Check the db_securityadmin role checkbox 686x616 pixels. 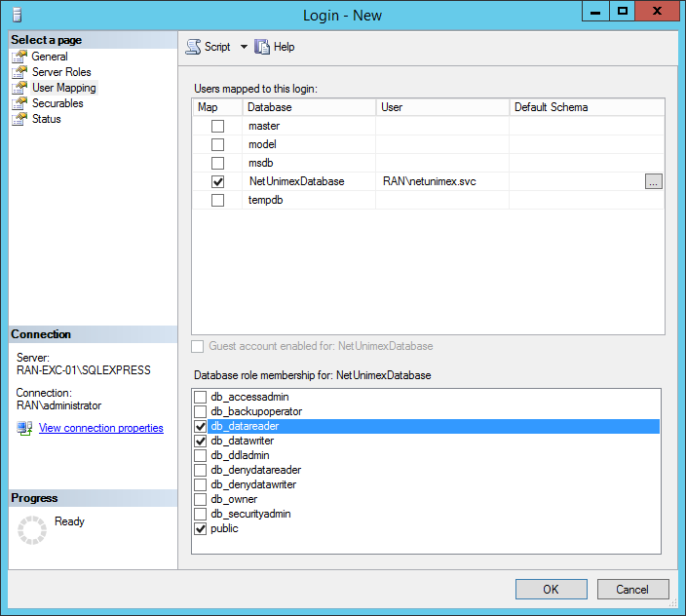[201, 514]
